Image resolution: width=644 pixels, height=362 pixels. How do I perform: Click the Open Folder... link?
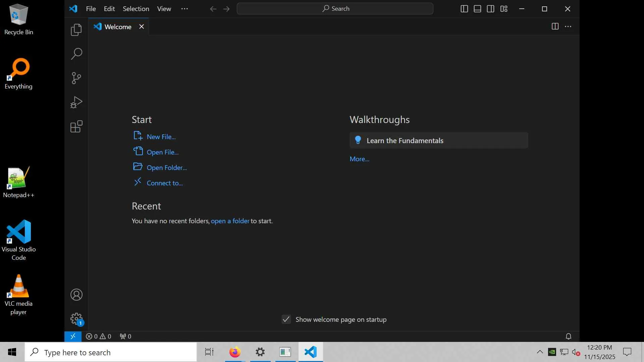(166, 168)
